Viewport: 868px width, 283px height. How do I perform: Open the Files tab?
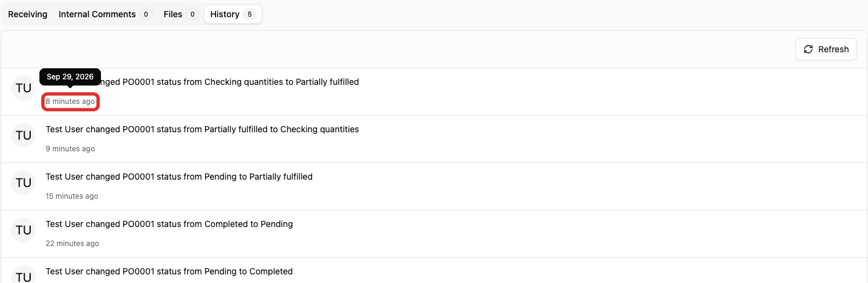(180, 14)
